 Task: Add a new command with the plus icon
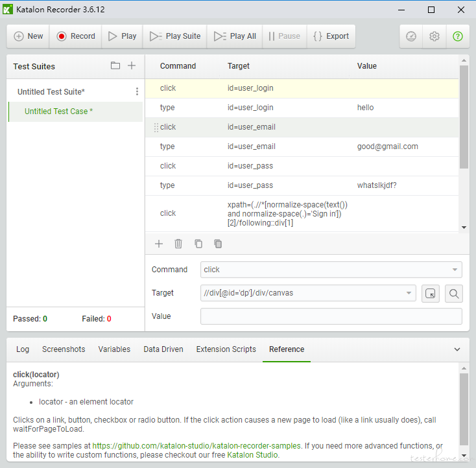(159, 244)
